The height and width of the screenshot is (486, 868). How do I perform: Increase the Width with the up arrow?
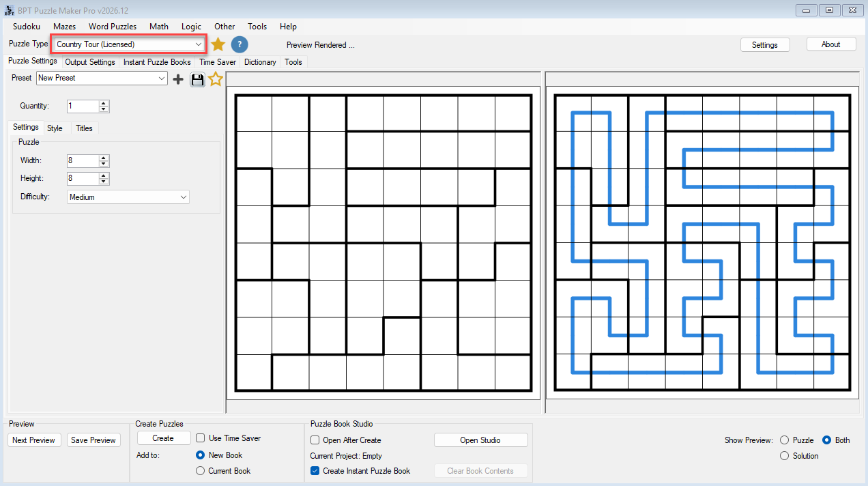coord(104,158)
